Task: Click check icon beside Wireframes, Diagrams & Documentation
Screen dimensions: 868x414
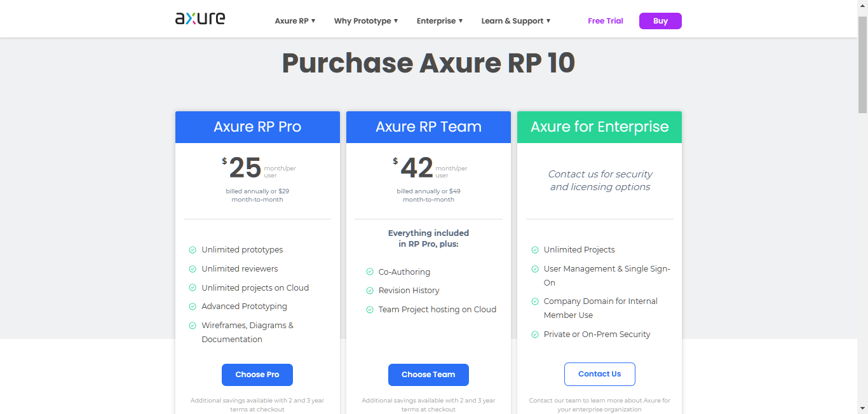Action: point(193,326)
